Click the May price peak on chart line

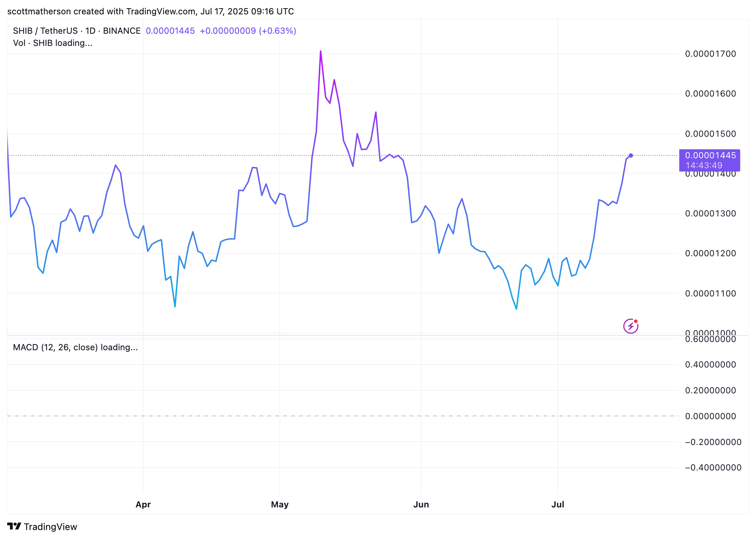[x=321, y=51]
